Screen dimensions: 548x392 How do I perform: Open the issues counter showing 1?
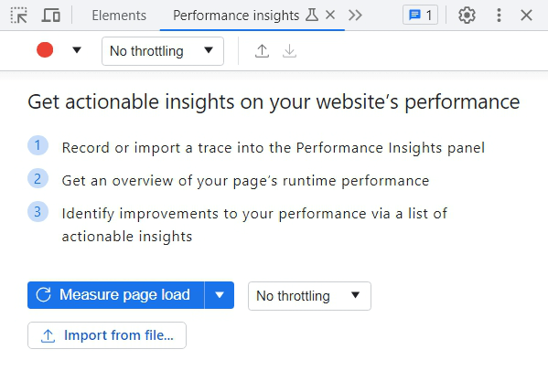(x=421, y=15)
